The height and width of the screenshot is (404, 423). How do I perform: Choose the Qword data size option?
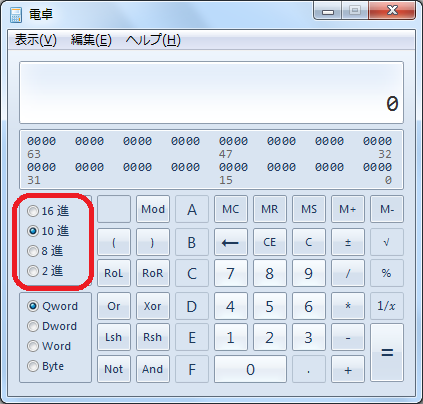click(53, 306)
